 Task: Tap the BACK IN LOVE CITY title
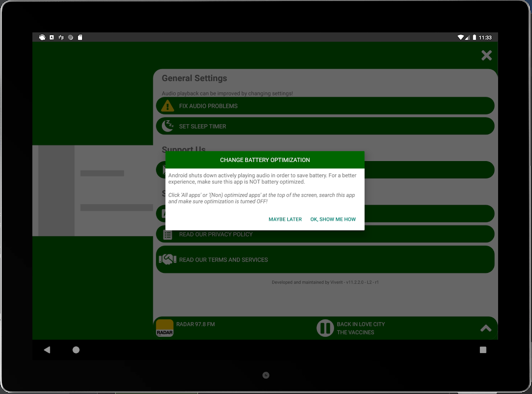tap(361, 324)
